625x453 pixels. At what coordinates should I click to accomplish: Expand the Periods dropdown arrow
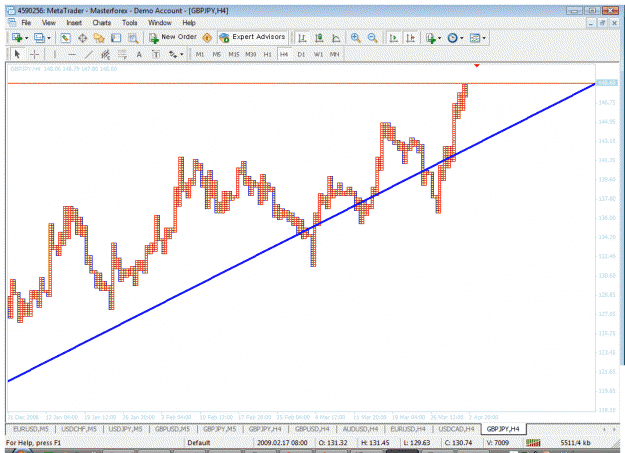point(462,38)
